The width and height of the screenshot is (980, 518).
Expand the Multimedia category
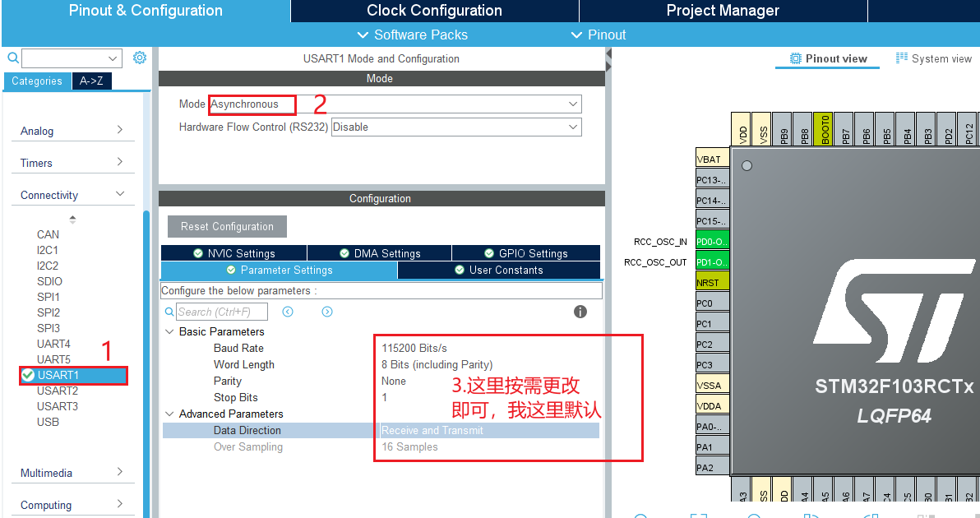(72, 473)
